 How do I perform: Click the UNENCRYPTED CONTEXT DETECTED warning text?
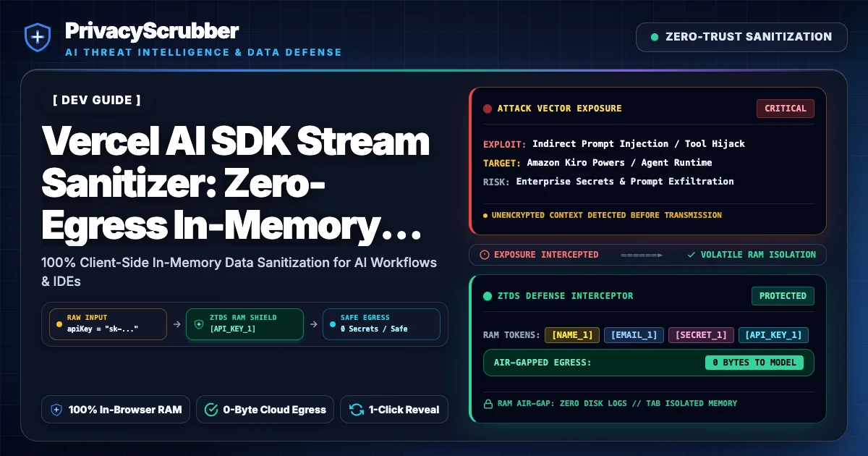[606, 215]
